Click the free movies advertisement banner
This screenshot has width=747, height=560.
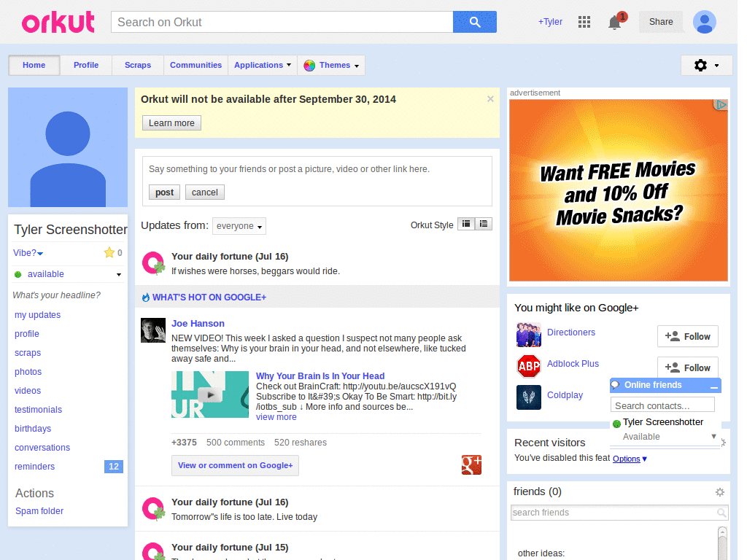(x=619, y=190)
